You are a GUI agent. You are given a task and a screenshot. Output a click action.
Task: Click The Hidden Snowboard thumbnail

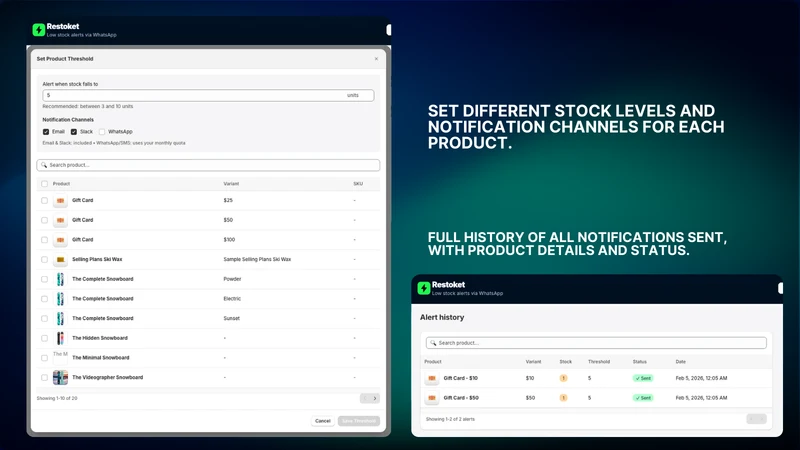pyautogui.click(x=60, y=338)
